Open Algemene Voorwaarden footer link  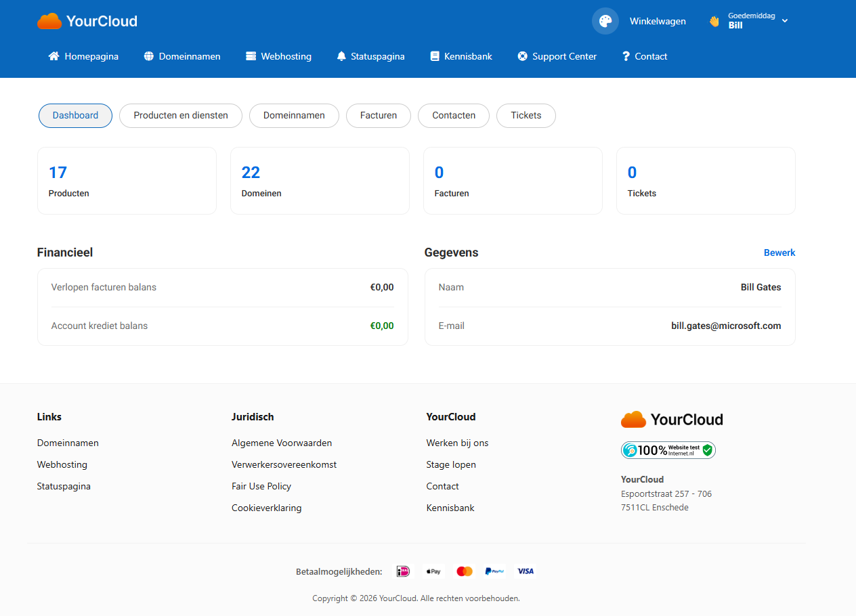point(282,443)
